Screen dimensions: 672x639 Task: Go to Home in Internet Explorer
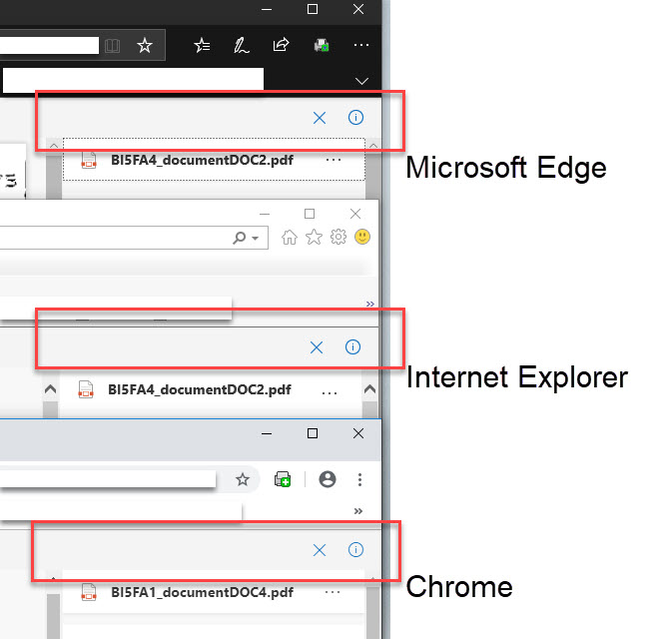pyautogui.click(x=290, y=237)
